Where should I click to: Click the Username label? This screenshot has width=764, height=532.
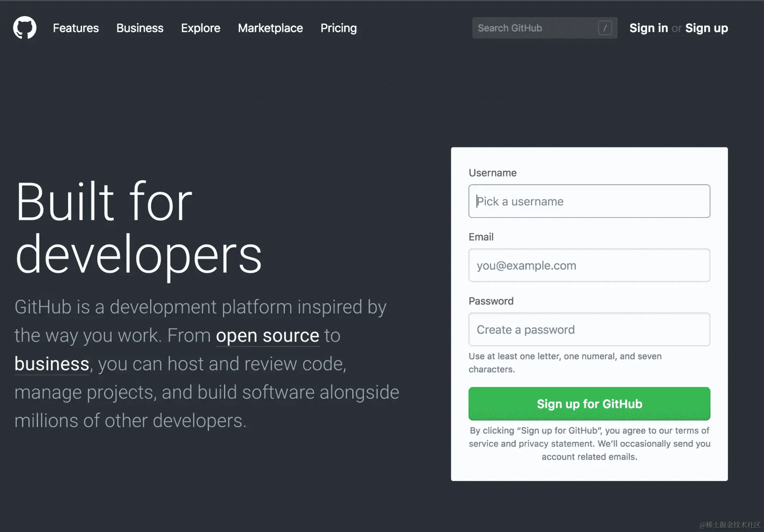coord(492,173)
